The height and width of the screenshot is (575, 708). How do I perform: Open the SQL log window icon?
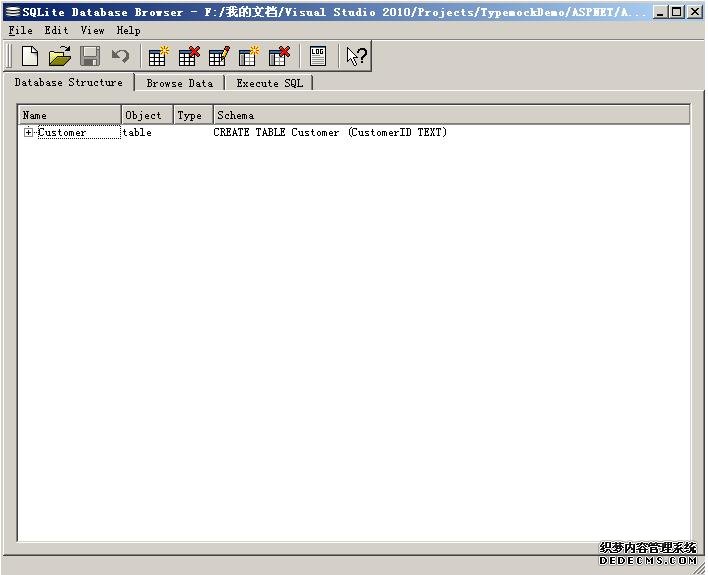318,57
